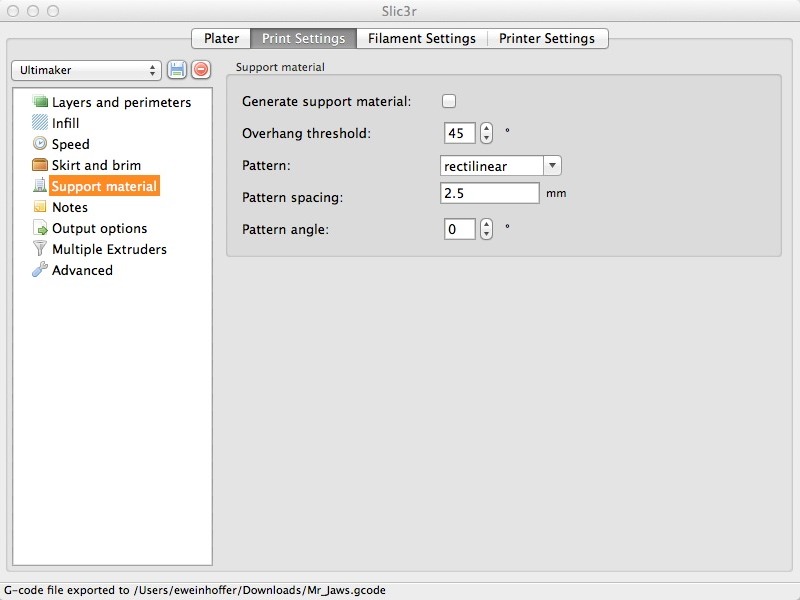Click the Layers and perimeters green icon
The width and height of the screenshot is (800, 600).
(40, 101)
